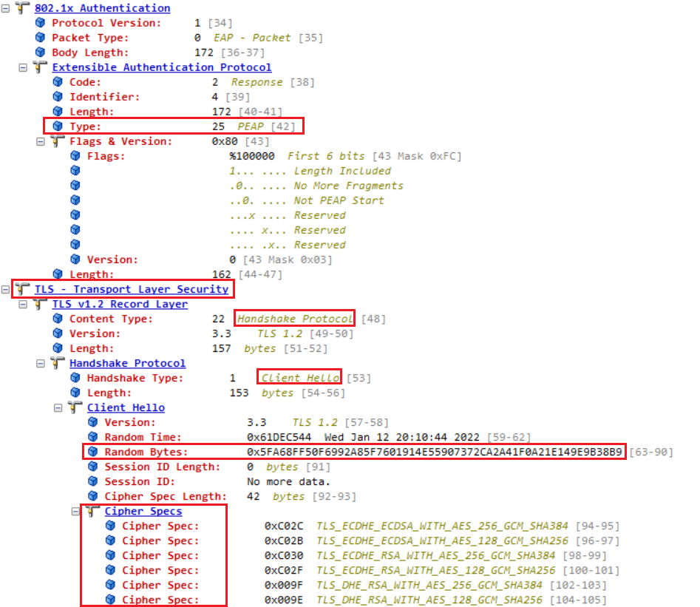Viewport: 700px width, 607px height.
Task: Select the Code value Response
Action: coord(256,82)
